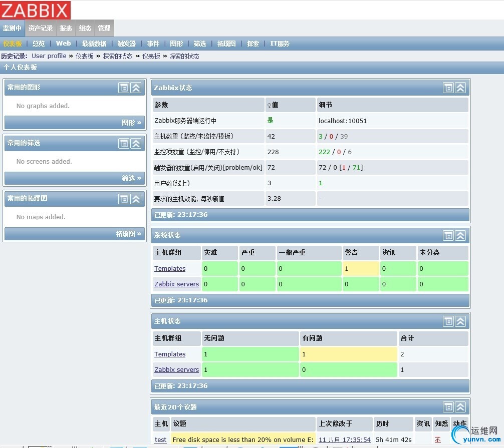Collapse the 常用的筛选 widget
Screen dimensions: 504x448
click(136, 143)
